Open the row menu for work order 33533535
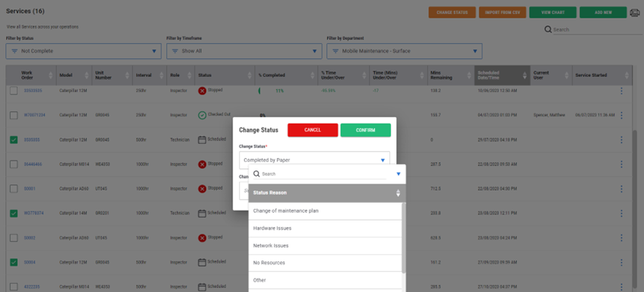The width and height of the screenshot is (644, 292). [622, 91]
